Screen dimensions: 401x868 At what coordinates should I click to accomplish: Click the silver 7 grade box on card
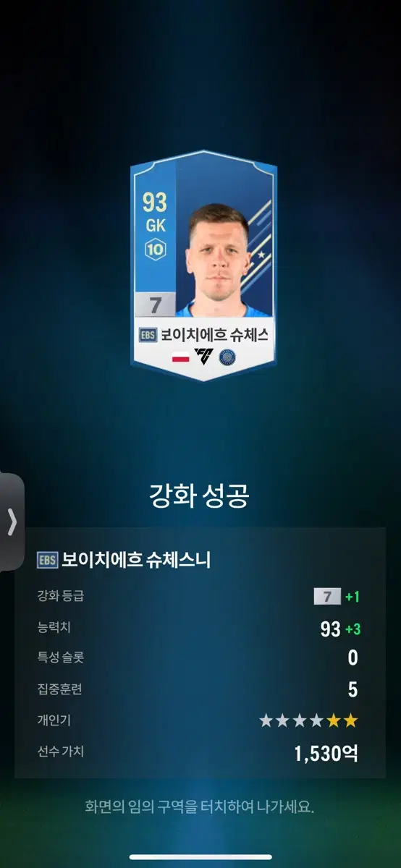point(155,305)
